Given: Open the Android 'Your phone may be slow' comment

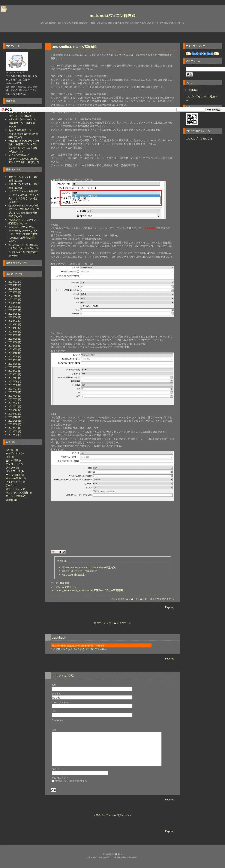Looking at the screenshot, I should pos(23,234).
